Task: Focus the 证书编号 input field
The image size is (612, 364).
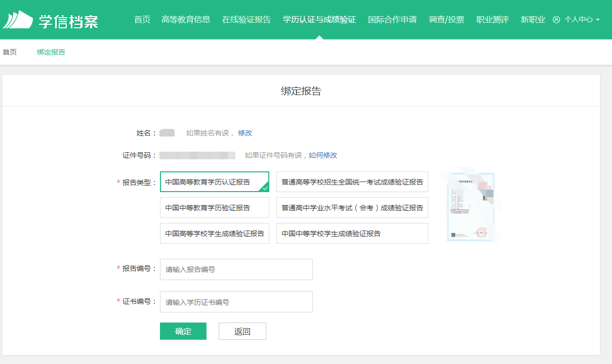Action: [x=236, y=302]
